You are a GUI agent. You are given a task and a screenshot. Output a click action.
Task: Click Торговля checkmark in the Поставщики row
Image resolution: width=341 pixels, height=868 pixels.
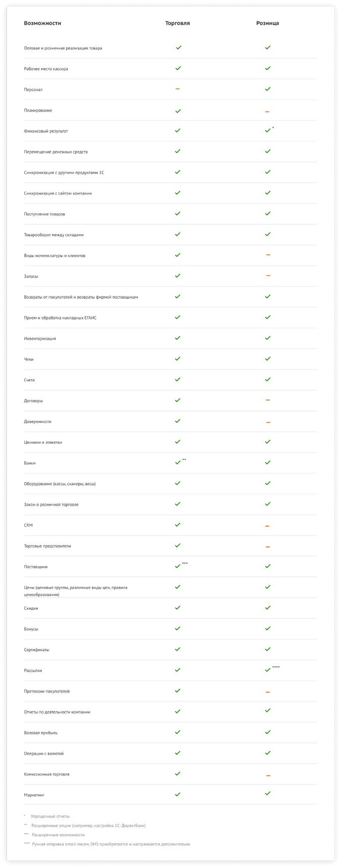(178, 566)
